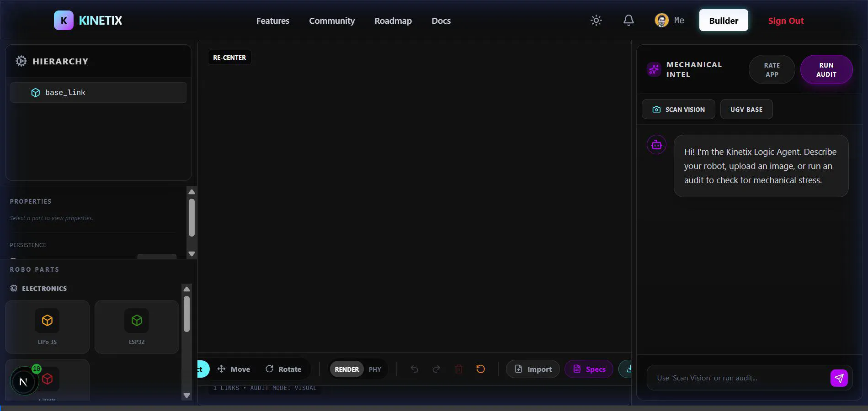Screen dimensions: 868x411
Task: Add the ESP32 electronics part
Action: [x=137, y=327]
